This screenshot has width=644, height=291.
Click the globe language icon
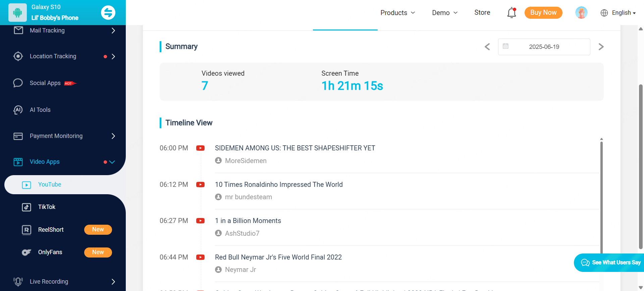604,13
